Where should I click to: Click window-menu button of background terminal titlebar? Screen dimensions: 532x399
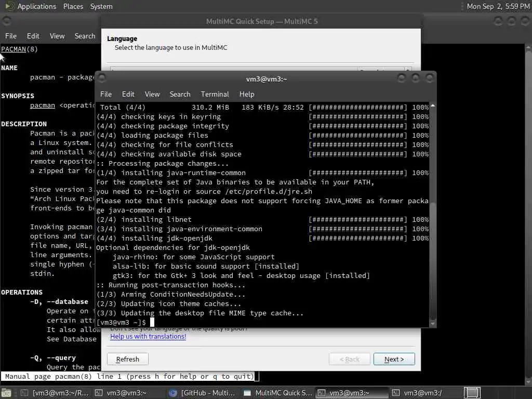6,21
